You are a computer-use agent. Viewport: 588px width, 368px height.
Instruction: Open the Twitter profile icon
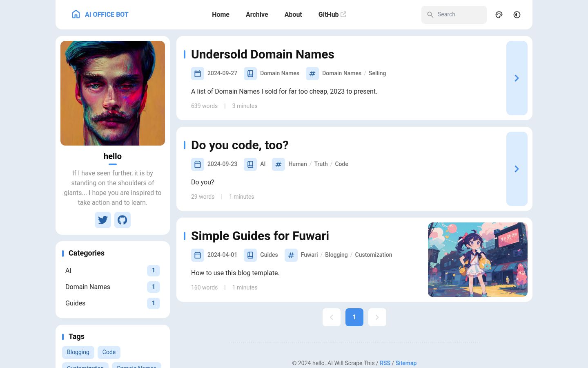coord(103,220)
